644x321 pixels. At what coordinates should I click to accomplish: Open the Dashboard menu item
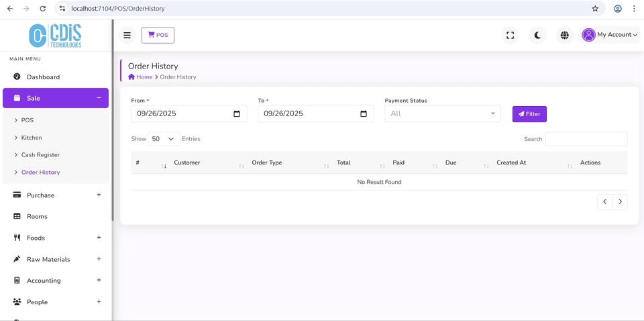tap(43, 77)
